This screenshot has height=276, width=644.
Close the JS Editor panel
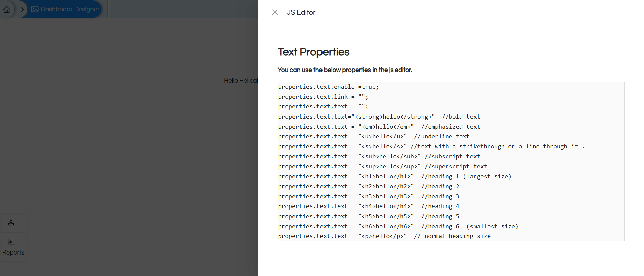point(275,12)
